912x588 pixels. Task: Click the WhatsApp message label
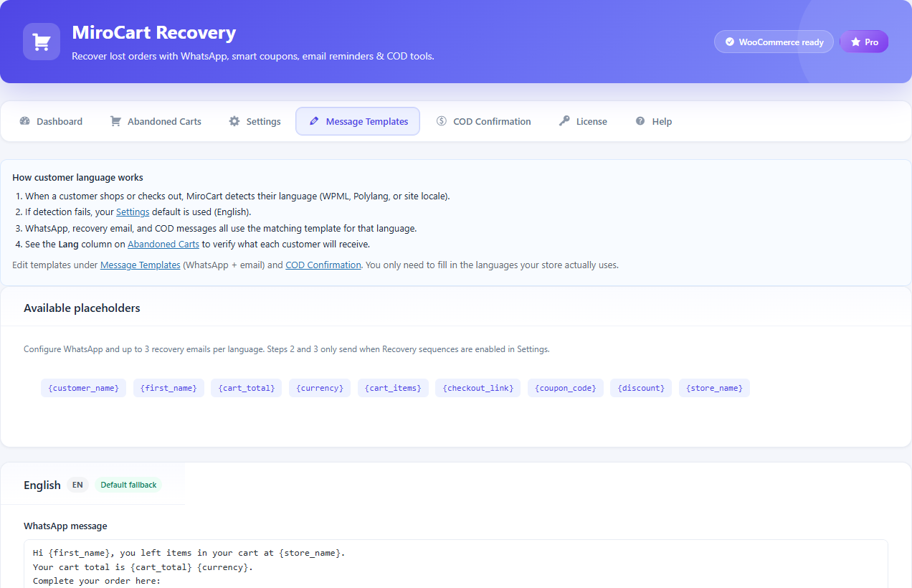pos(65,526)
